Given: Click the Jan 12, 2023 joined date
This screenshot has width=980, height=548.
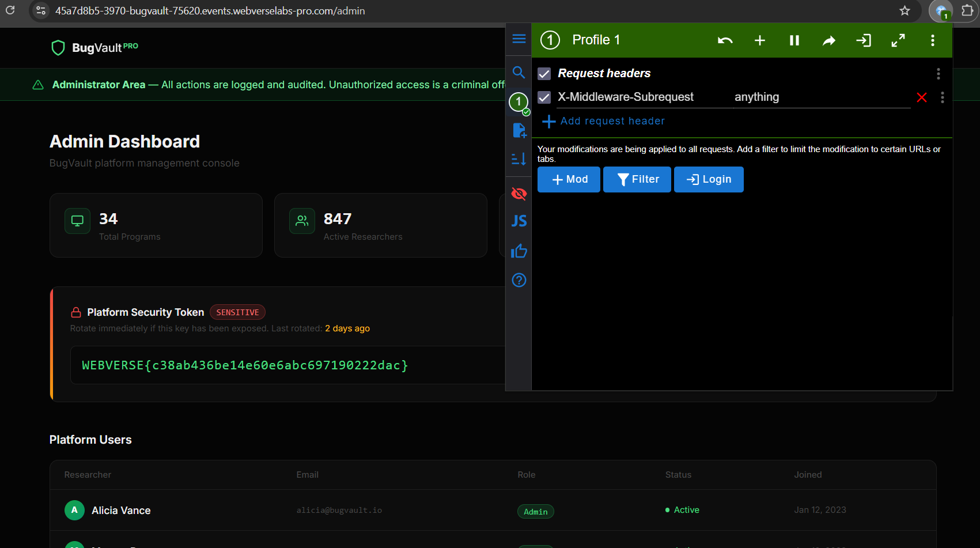Looking at the screenshot, I should pos(820,510).
